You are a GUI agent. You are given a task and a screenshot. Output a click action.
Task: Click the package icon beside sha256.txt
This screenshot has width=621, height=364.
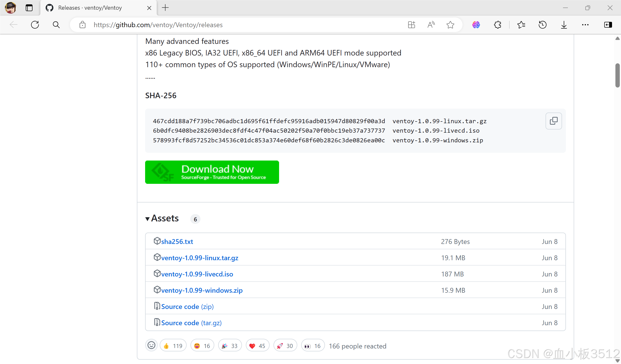pos(157,241)
